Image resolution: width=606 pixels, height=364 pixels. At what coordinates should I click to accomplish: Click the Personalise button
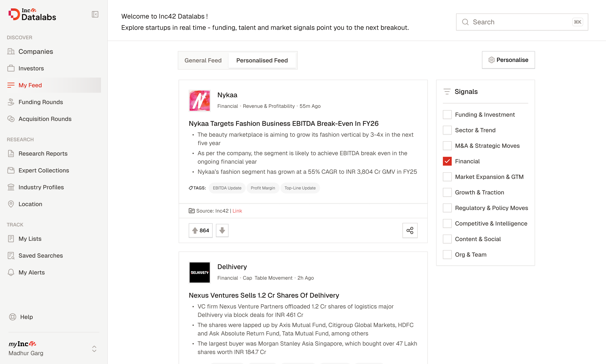pos(508,60)
